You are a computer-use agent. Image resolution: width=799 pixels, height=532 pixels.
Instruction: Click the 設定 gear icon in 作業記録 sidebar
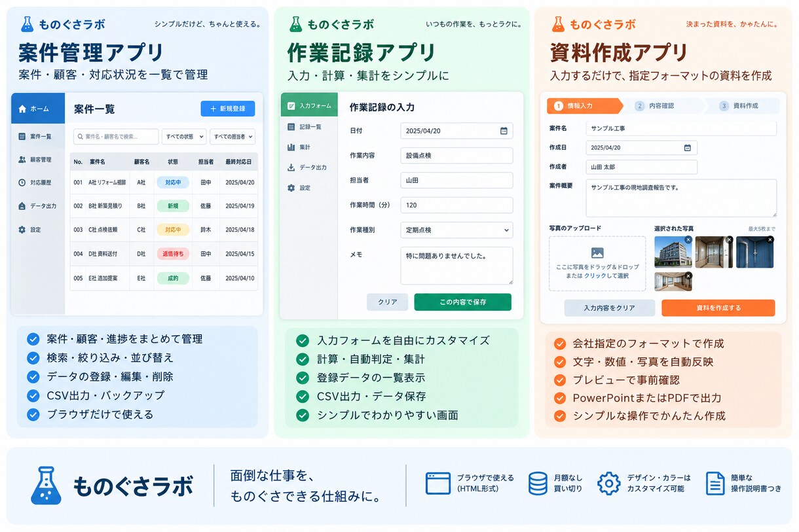tap(291, 188)
